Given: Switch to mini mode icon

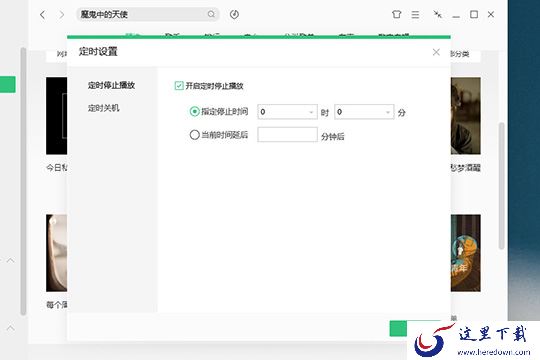Looking at the screenshot, I should tap(437, 14).
